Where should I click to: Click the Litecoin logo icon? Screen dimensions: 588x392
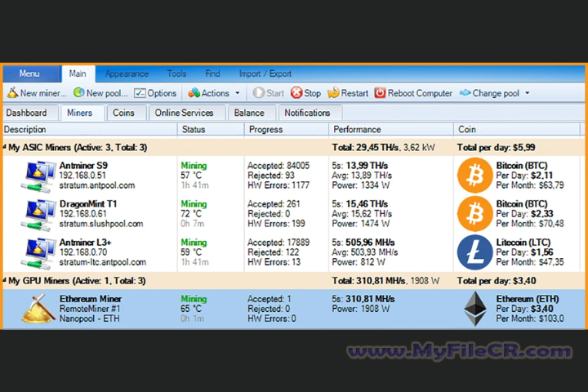(x=474, y=252)
